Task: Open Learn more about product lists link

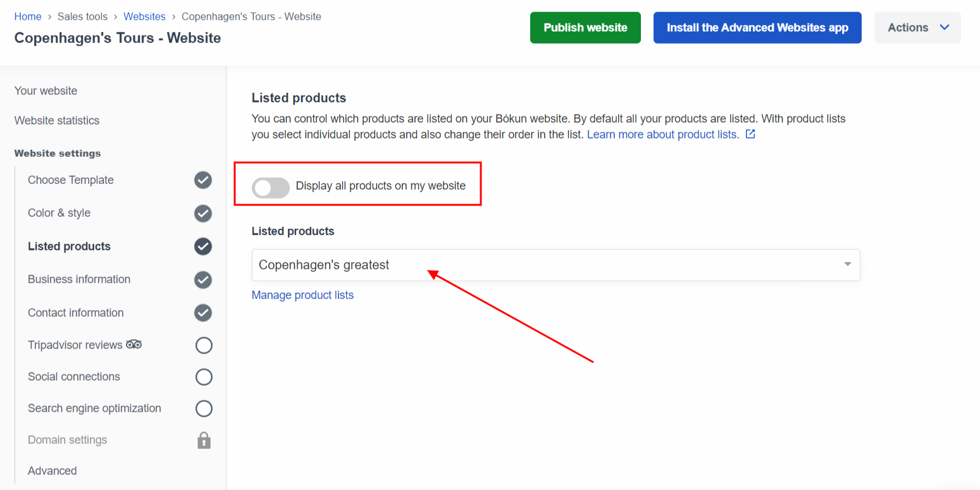Action: point(663,135)
